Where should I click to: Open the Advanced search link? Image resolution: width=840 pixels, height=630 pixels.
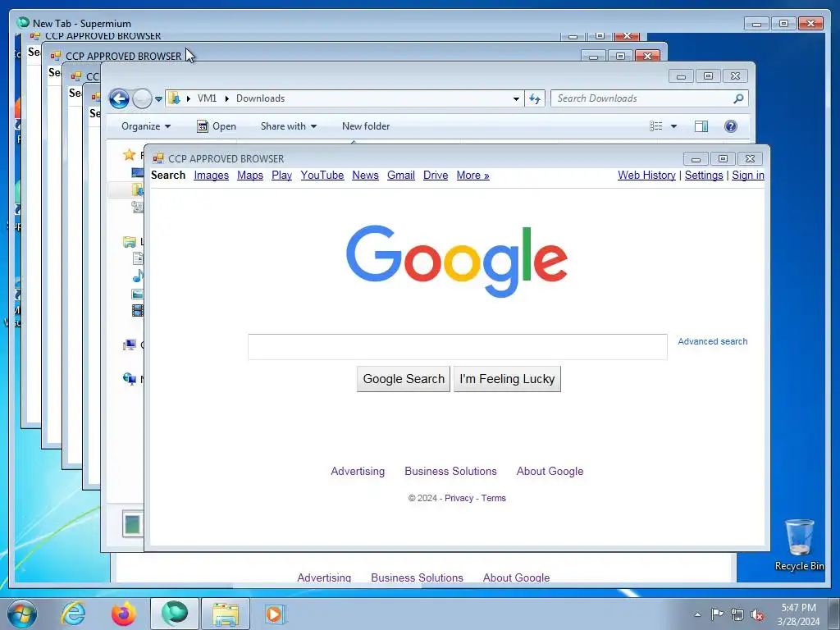click(x=713, y=342)
